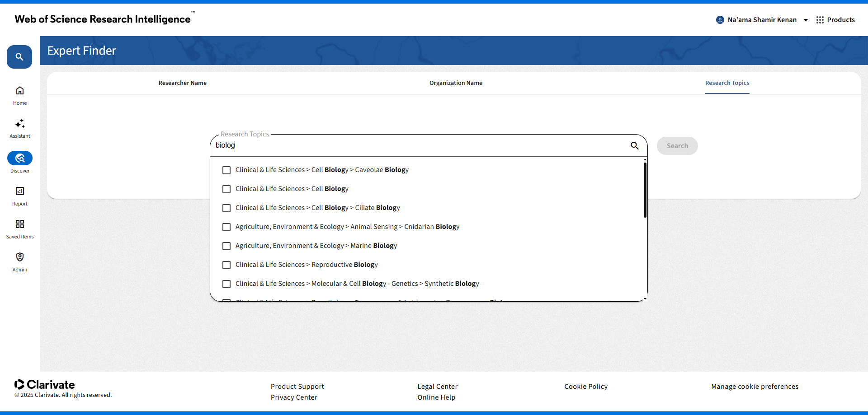
Task: Switch to the Researcher Name tab
Action: pos(183,83)
